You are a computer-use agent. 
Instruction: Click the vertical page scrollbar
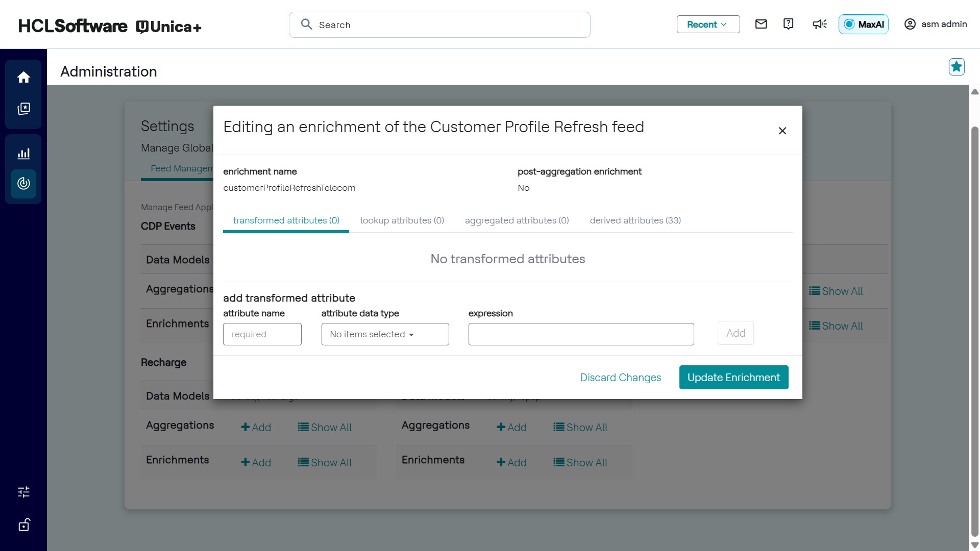click(x=974, y=332)
